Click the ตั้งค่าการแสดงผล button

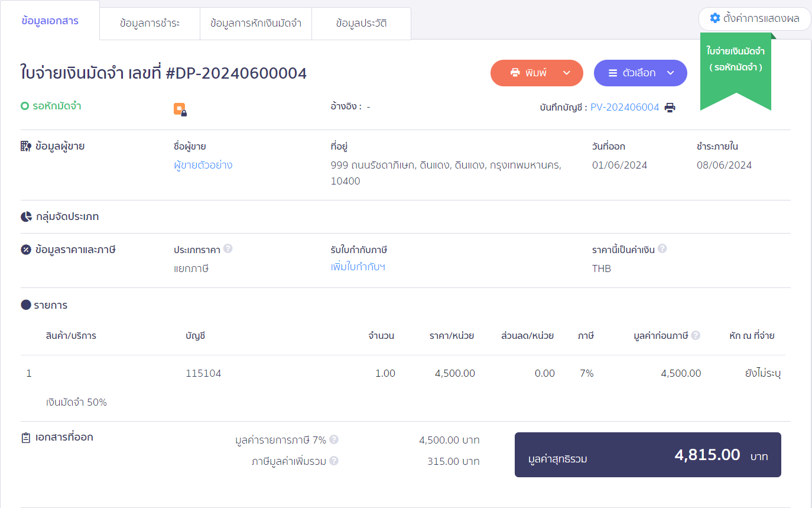click(x=755, y=18)
